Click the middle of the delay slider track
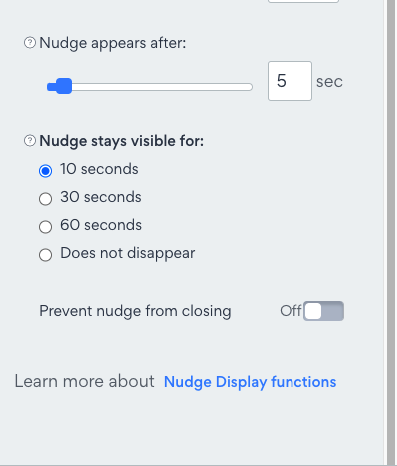397x466 pixels. tap(150, 87)
